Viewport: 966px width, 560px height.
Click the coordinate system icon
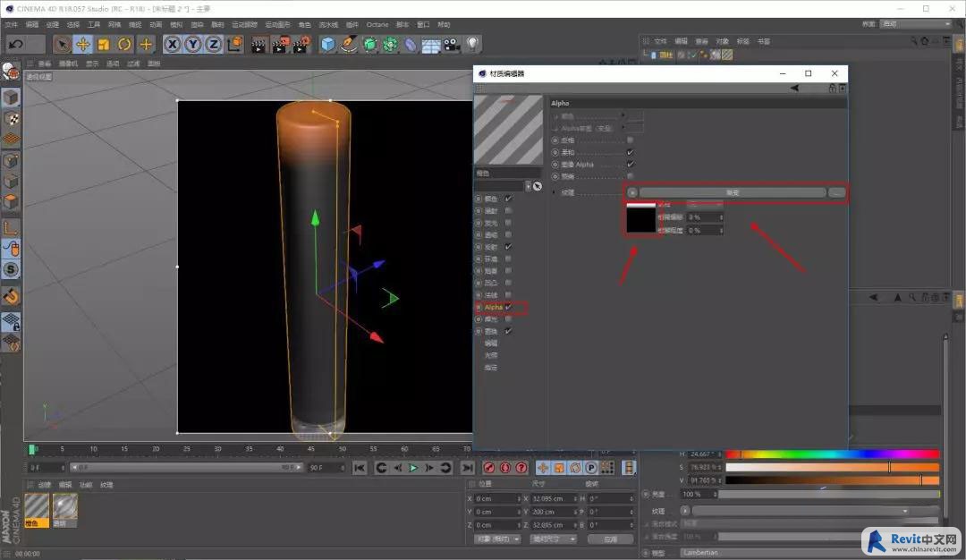pos(234,44)
